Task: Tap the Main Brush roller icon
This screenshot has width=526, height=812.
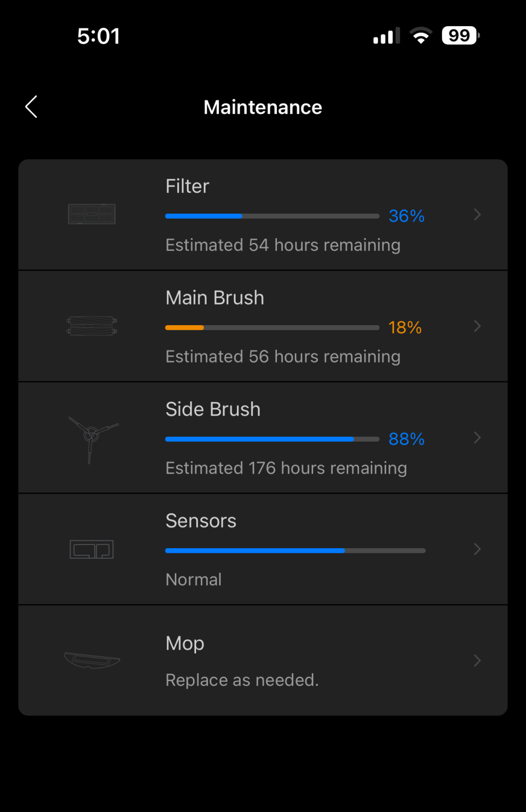Action: pos(92,326)
